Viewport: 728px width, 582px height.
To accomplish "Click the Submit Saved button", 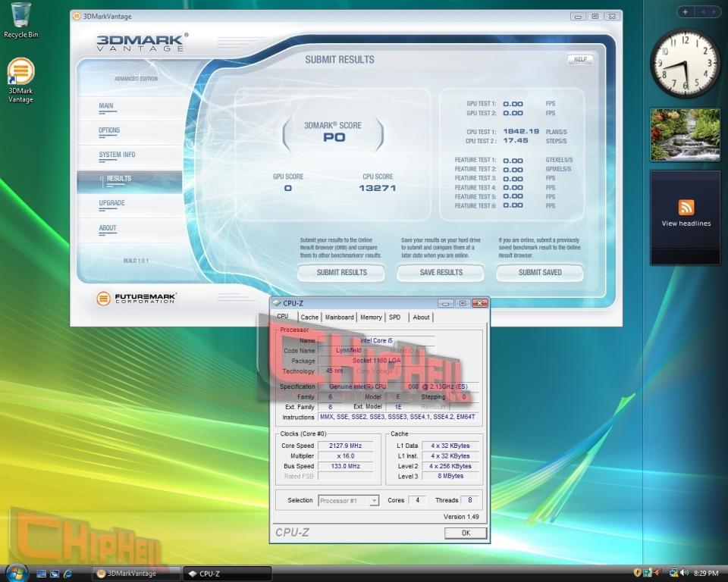I will (540, 273).
